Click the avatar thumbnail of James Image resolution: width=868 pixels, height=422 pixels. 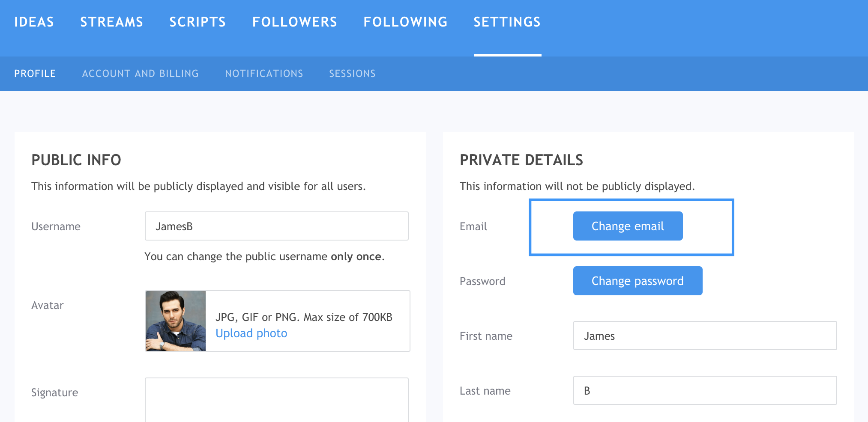click(175, 321)
